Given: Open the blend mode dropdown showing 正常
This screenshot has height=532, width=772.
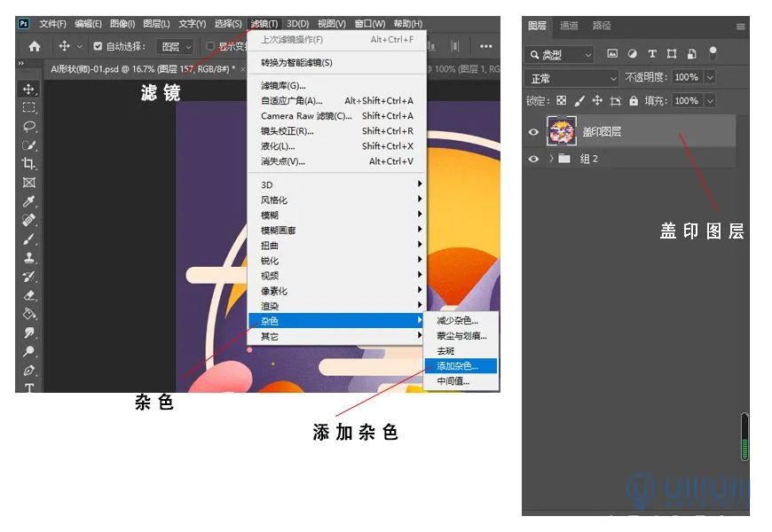Looking at the screenshot, I should click(571, 77).
